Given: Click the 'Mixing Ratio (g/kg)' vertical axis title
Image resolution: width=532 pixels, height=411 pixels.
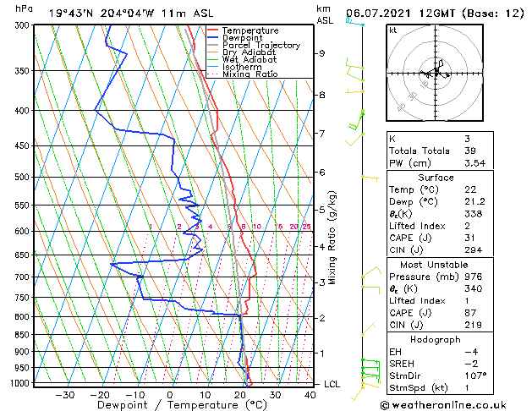Looking at the screenshot, I should pyautogui.click(x=332, y=238).
